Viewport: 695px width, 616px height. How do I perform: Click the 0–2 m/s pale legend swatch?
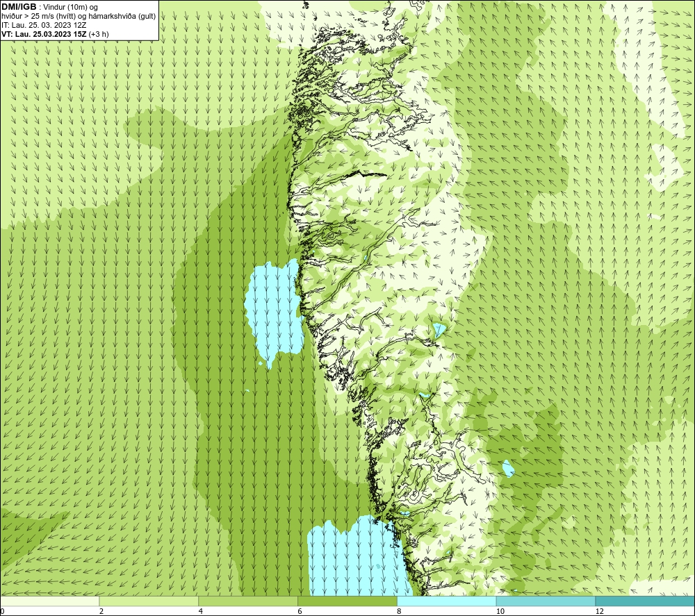coord(49,601)
